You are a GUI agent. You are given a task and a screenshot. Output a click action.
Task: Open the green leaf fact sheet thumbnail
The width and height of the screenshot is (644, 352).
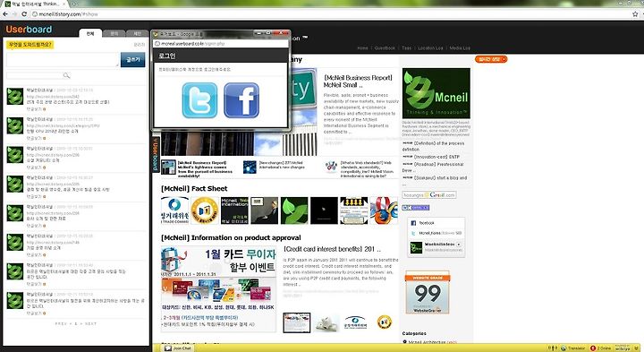pyautogui.click(x=294, y=210)
